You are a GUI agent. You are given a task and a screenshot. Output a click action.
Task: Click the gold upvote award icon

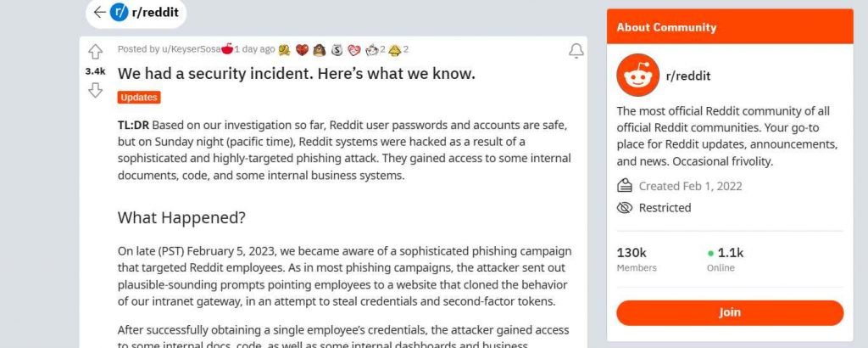click(x=394, y=50)
